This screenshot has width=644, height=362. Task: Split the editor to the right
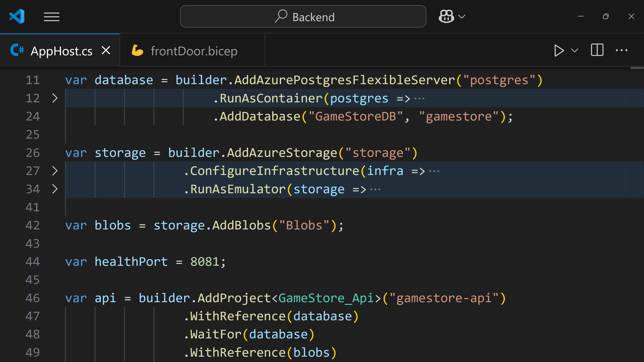[597, 50]
